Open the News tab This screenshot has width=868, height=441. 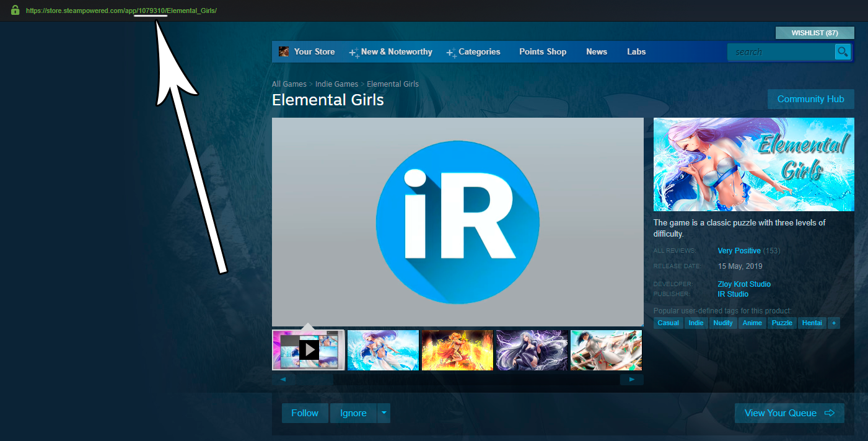click(597, 52)
